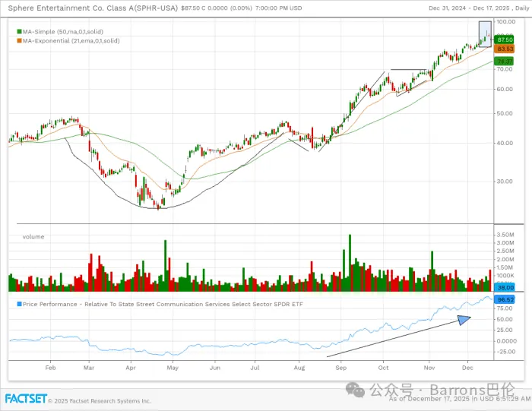
Task: Click the Aug label on the time axis
Action: click(299, 368)
